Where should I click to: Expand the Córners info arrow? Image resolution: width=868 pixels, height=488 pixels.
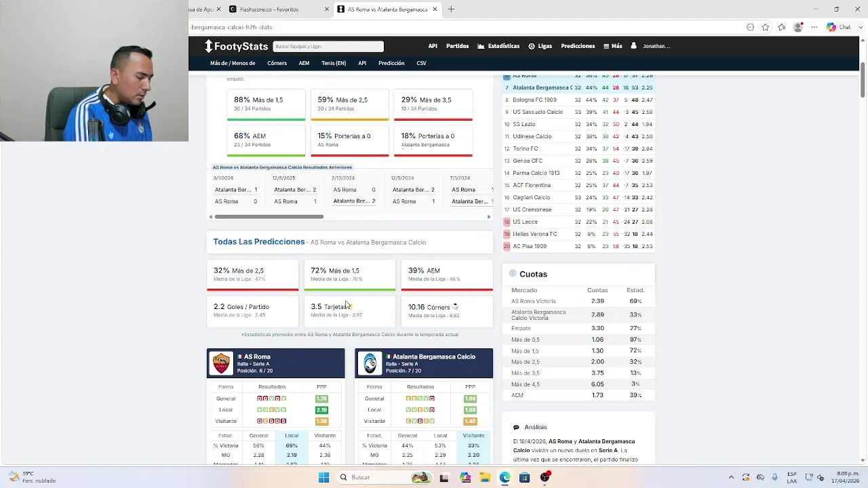(455, 306)
